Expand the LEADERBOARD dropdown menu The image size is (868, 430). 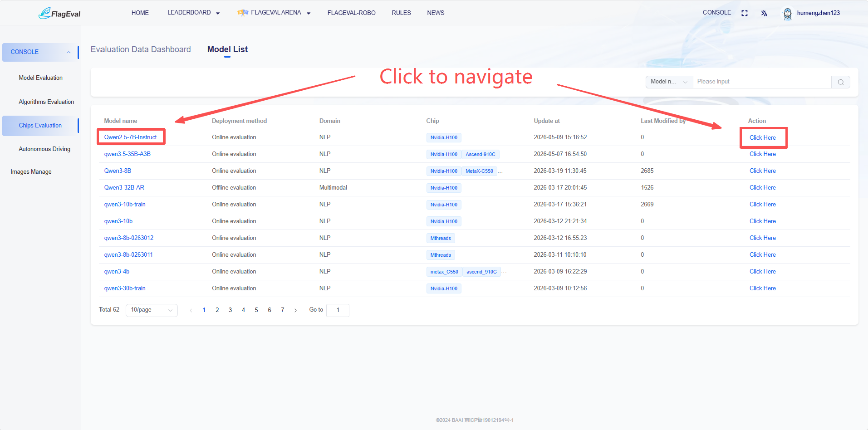tap(194, 13)
